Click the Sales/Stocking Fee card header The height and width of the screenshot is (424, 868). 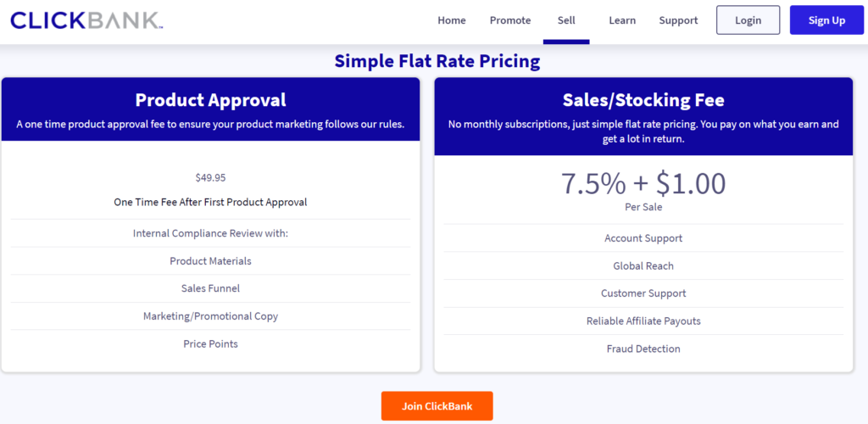point(643,100)
